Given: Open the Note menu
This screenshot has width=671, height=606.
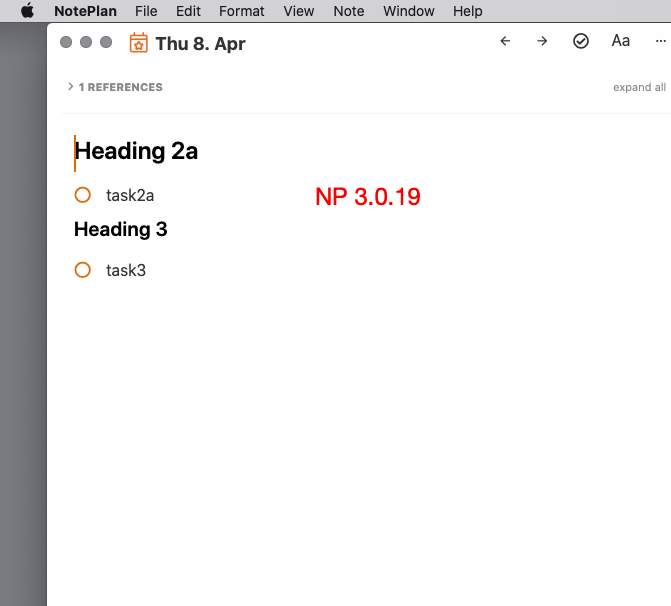Looking at the screenshot, I should pyautogui.click(x=349, y=11).
